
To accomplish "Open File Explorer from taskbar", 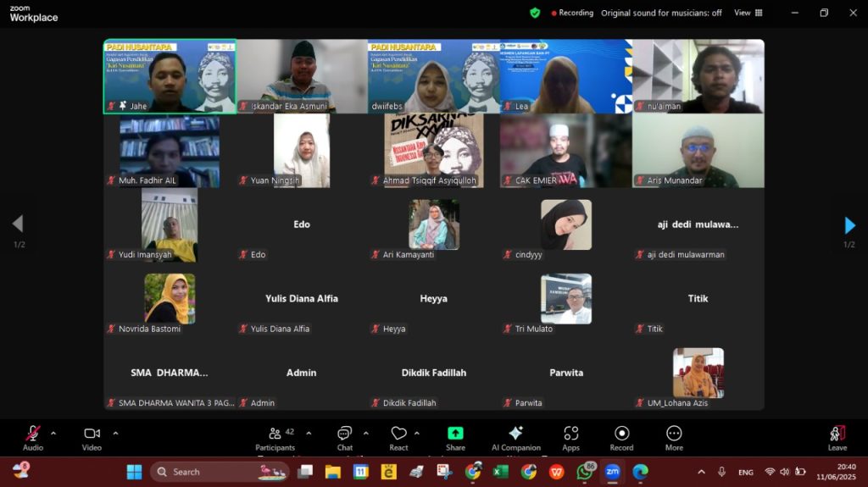I will tap(332, 472).
